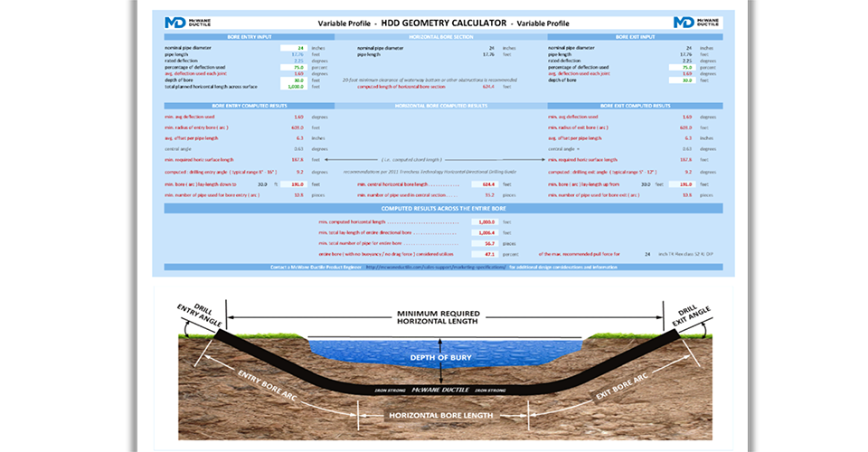This screenshot has height=452, width=868.
Task: Click the Drill Entry Angle label in diagram
Action: point(193,313)
